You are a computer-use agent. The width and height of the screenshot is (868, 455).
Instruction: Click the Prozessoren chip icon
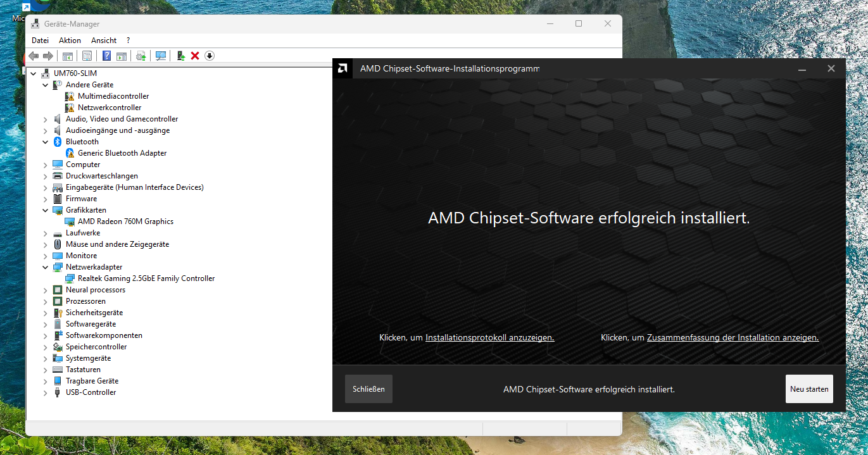coord(58,301)
